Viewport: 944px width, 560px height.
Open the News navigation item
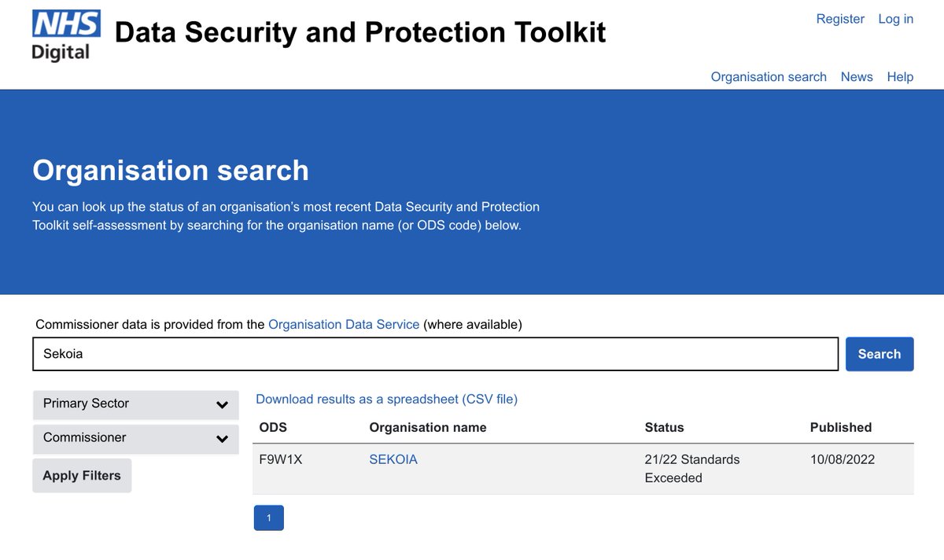tap(857, 76)
